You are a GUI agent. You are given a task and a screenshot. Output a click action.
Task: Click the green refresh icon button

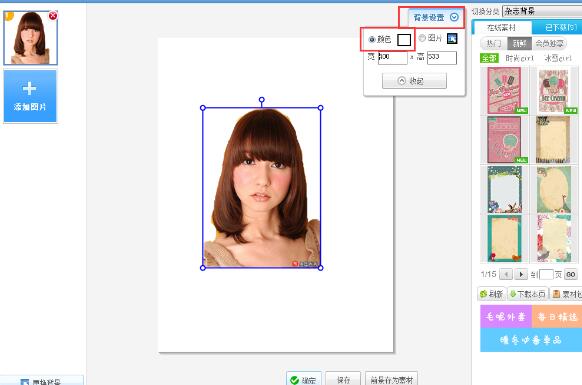tap(492, 294)
